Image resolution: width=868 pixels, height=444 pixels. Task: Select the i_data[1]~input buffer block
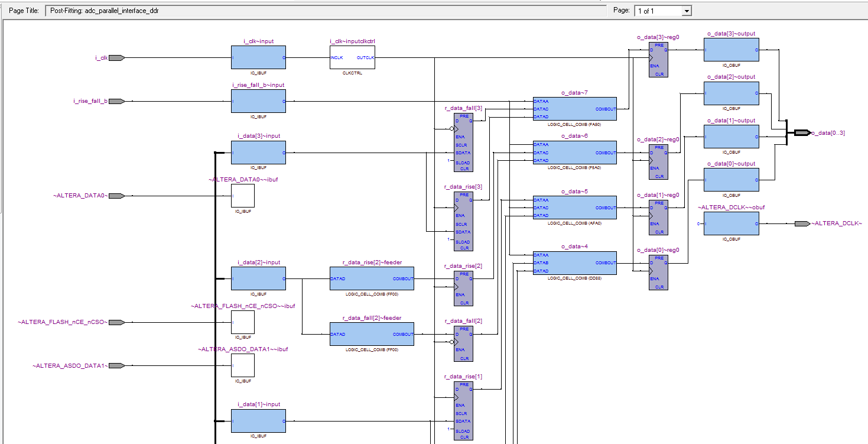[x=258, y=421]
